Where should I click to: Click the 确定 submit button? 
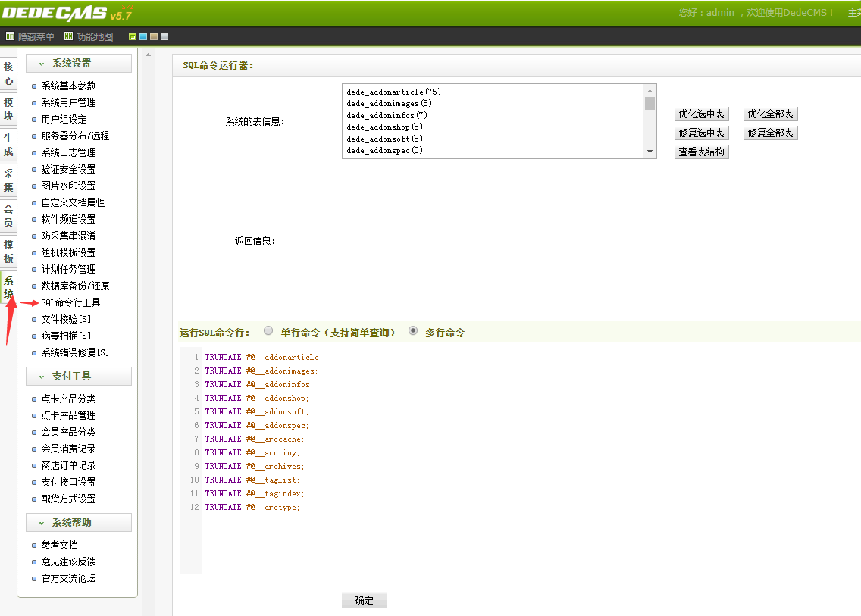(x=364, y=600)
